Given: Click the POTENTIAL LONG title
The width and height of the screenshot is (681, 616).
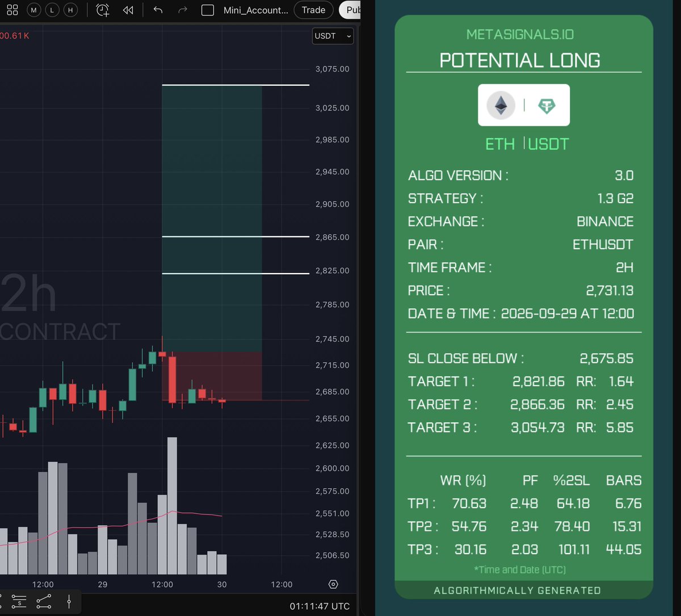Looking at the screenshot, I should [x=520, y=60].
